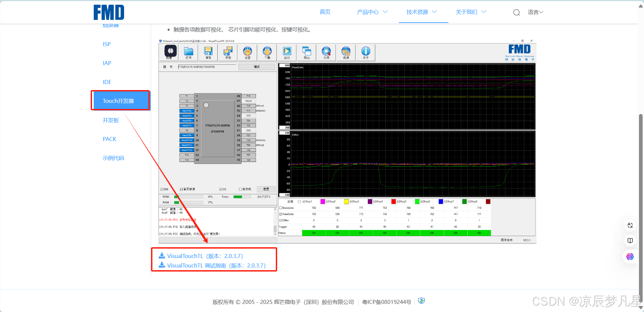Viewport: 644px width, 312px height.
Task: Click download icon beside VisualTouchTL 调试指南
Action: (162, 265)
